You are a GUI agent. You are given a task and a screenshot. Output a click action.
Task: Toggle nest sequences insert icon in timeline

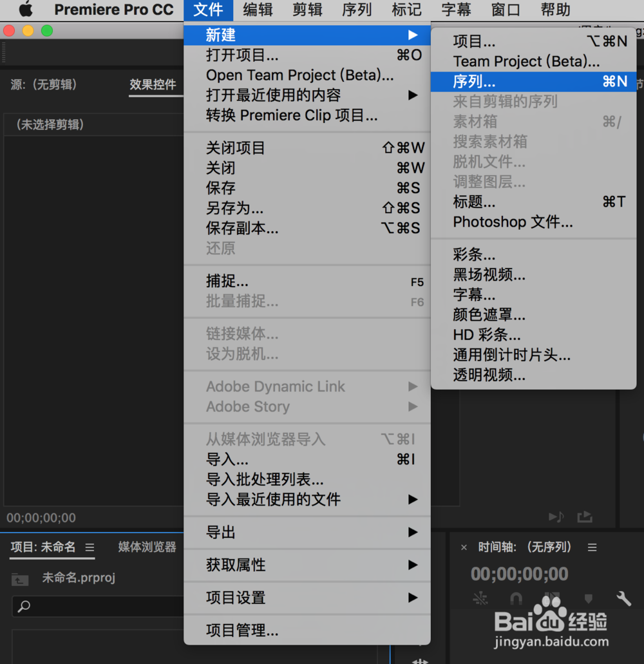(x=480, y=599)
